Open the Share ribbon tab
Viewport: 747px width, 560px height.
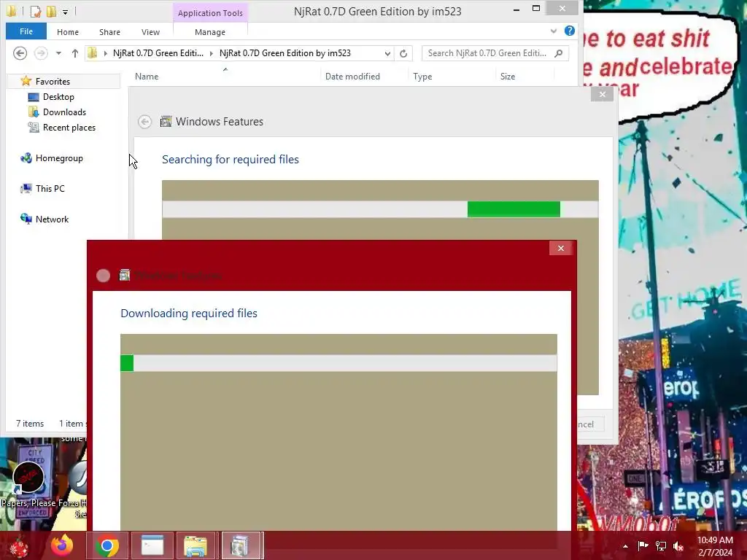[x=109, y=32]
